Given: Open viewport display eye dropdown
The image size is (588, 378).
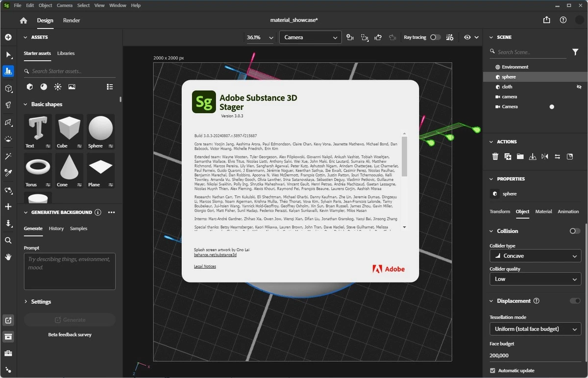Looking at the screenshot, I should (470, 37).
